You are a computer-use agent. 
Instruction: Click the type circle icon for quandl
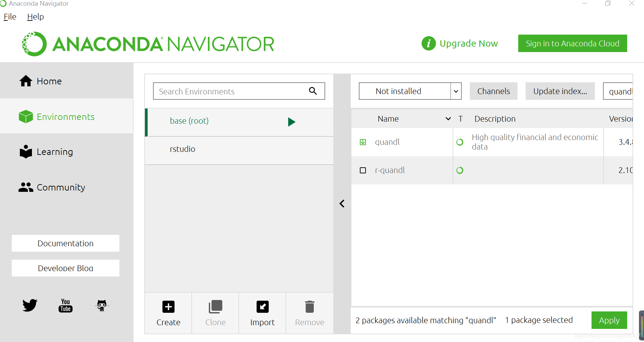click(x=460, y=142)
